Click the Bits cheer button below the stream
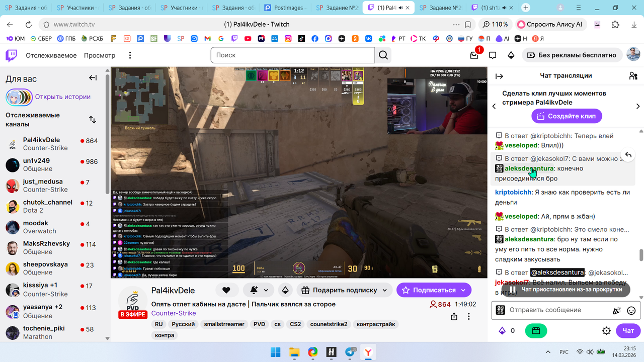This screenshot has width=644, height=362. click(x=285, y=290)
